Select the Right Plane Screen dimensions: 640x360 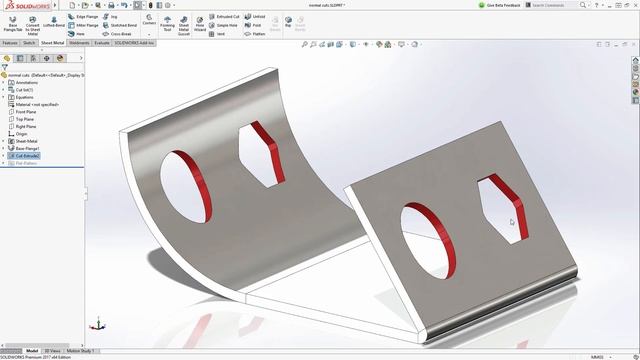tap(22, 127)
